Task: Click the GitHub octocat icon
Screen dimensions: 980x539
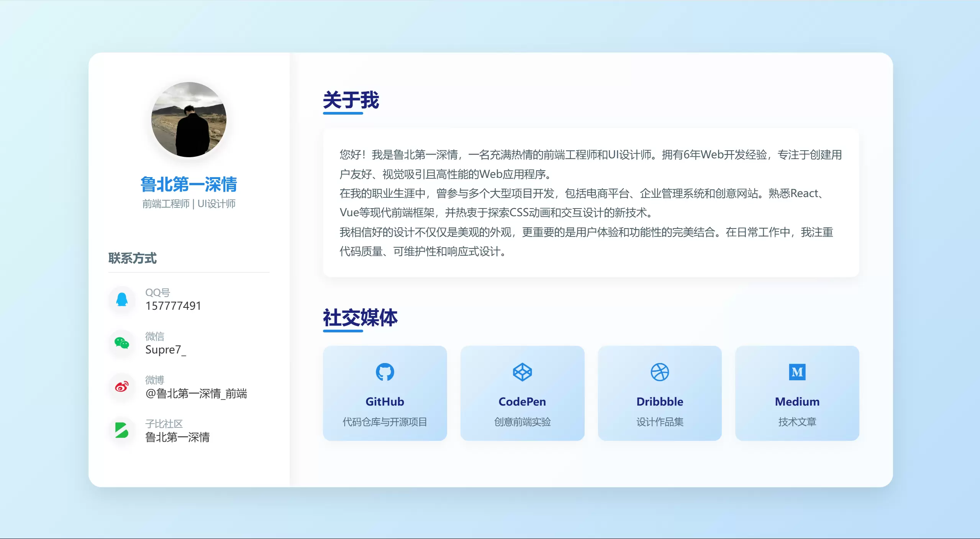Action: 385,372
